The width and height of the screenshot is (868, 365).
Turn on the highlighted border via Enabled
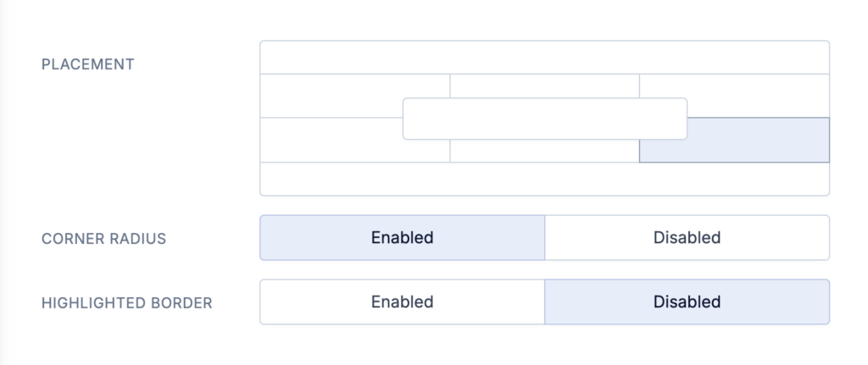click(403, 302)
